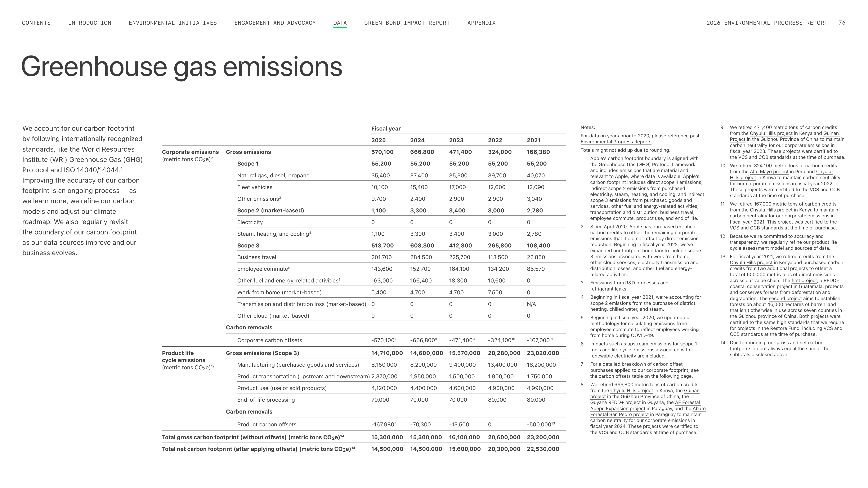Click the 'Product carbon offsets' row label
The width and height of the screenshot is (868, 488).
[267, 425]
